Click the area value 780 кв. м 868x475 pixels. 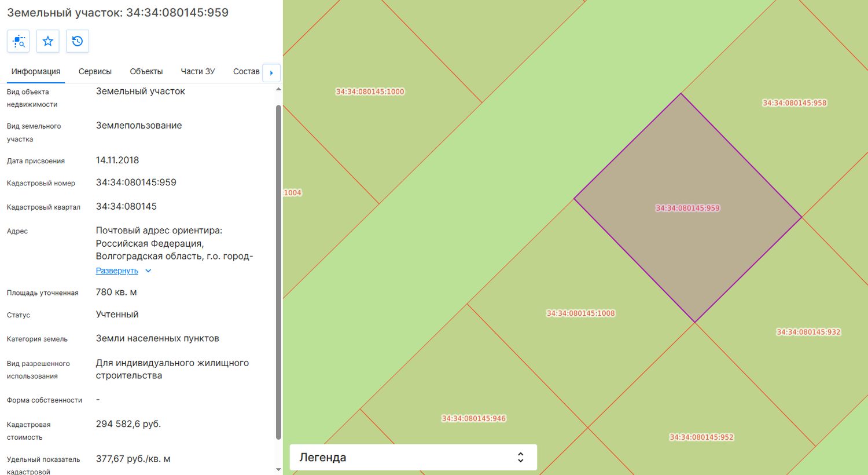point(116,292)
